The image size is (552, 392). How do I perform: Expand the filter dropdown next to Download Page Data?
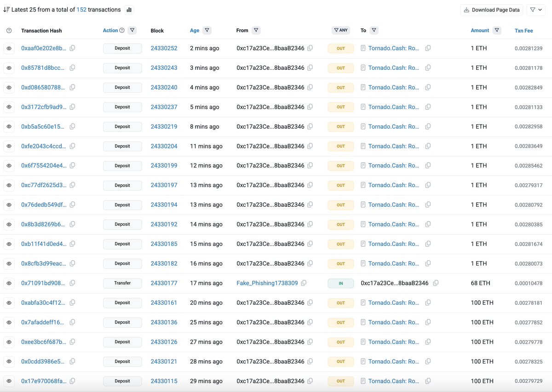point(535,10)
